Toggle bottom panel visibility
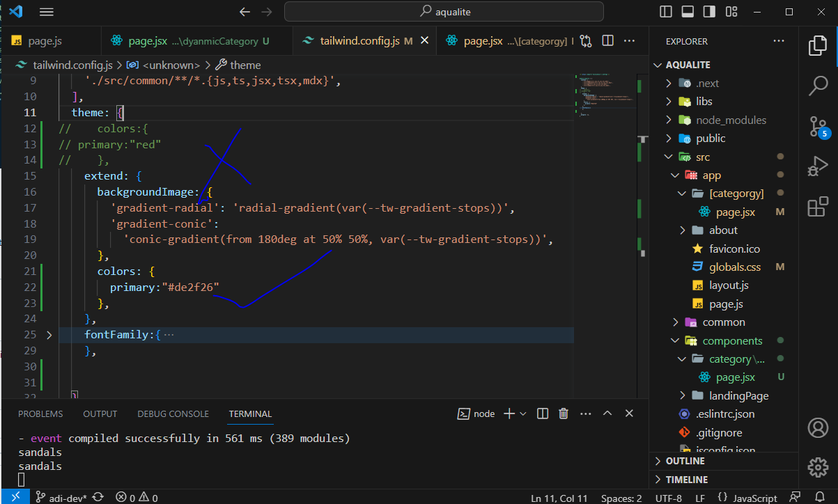 [688, 12]
